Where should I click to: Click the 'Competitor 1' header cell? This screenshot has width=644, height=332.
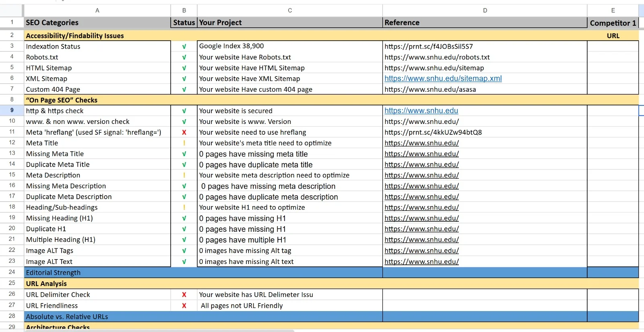[613, 23]
